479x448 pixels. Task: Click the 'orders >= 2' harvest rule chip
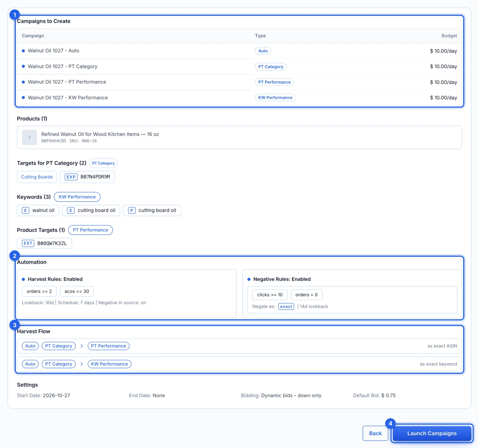tap(39, 291)
